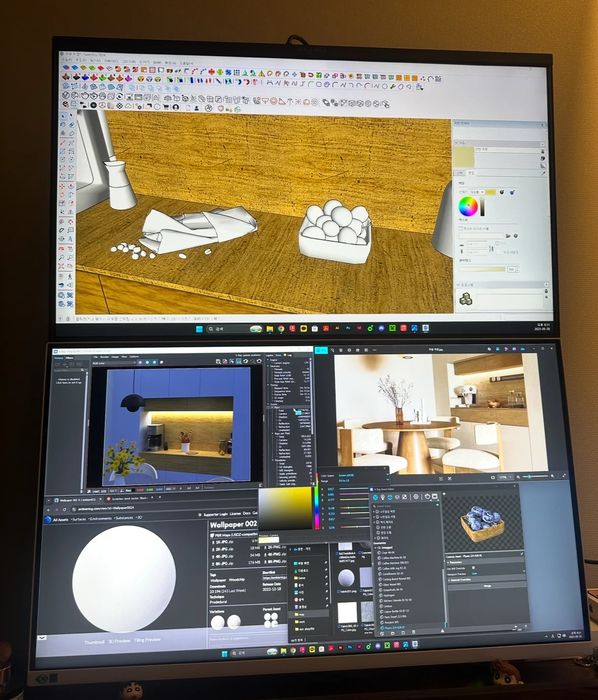Switch to the Scratches stock vector browser tab
Screen dimensions: 598x700
[x=129, y=498]
